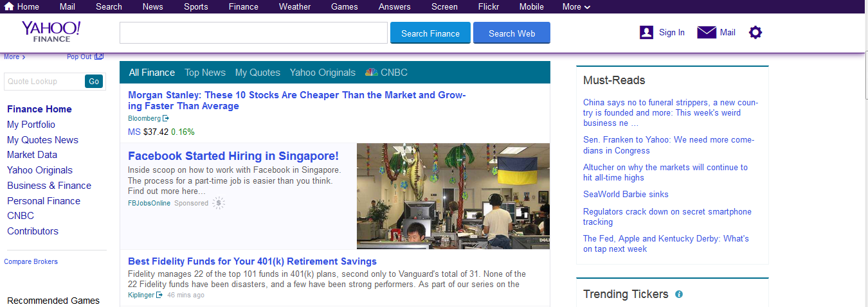Open Facebook Started Hiring in Singapore ad
868x307 pixels.
pos(233,156)
